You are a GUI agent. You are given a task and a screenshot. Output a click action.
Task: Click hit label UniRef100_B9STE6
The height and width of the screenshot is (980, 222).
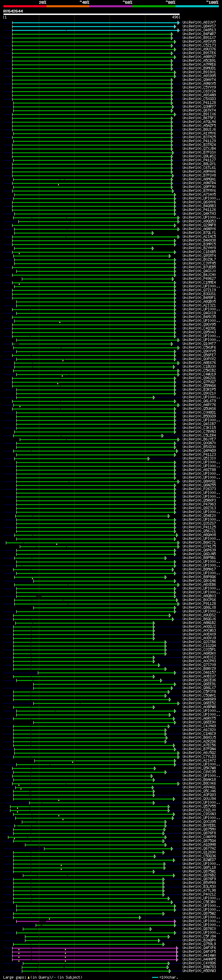click(199, 53)
